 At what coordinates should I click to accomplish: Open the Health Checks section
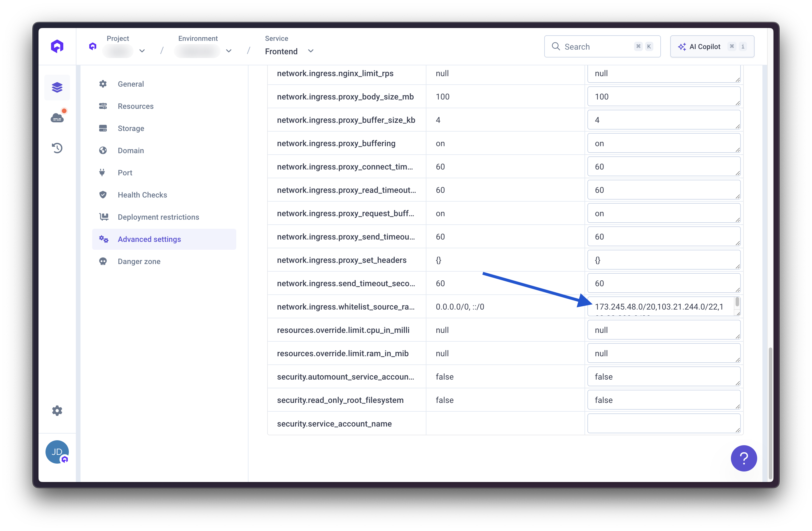[x=142, y=195]
